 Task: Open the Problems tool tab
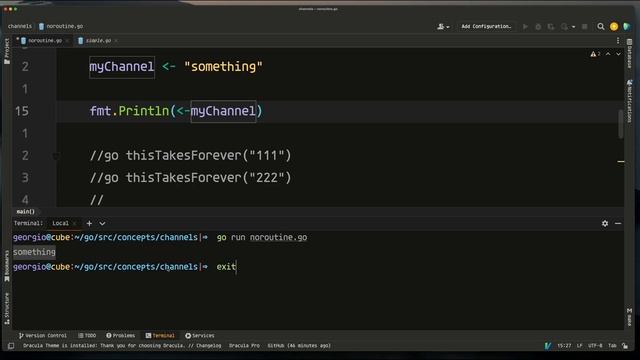pos(120,336)
